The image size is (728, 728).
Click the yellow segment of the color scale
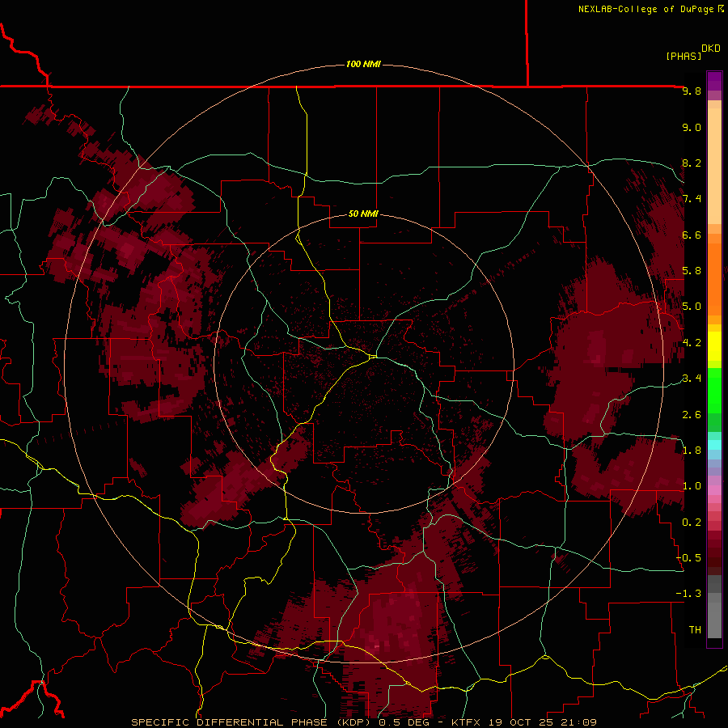click(714, 346)
